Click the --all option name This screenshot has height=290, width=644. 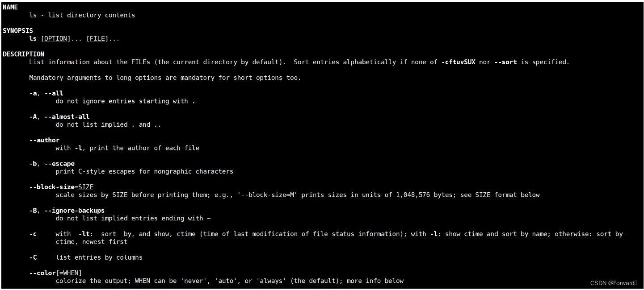(54, 93)
